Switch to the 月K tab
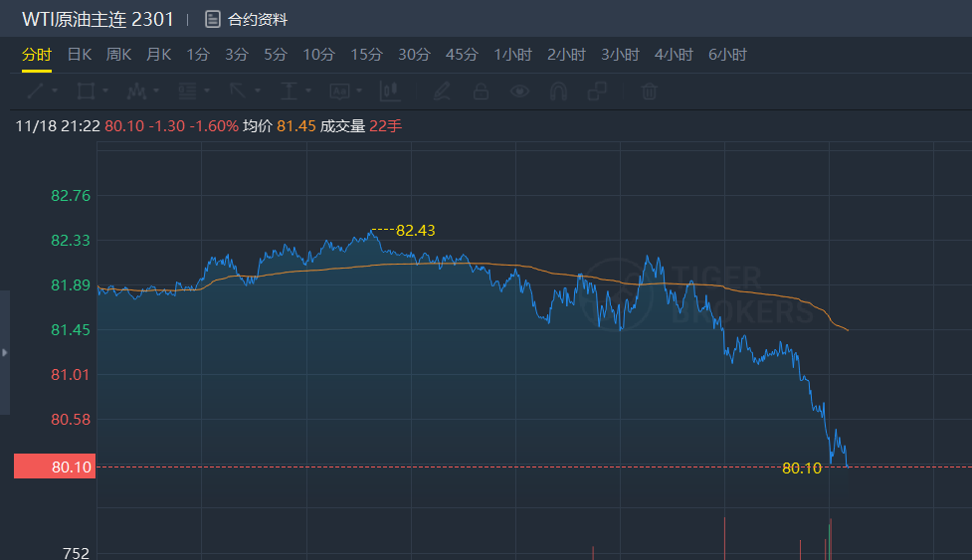Screen dimensions: 972x560 158,55
